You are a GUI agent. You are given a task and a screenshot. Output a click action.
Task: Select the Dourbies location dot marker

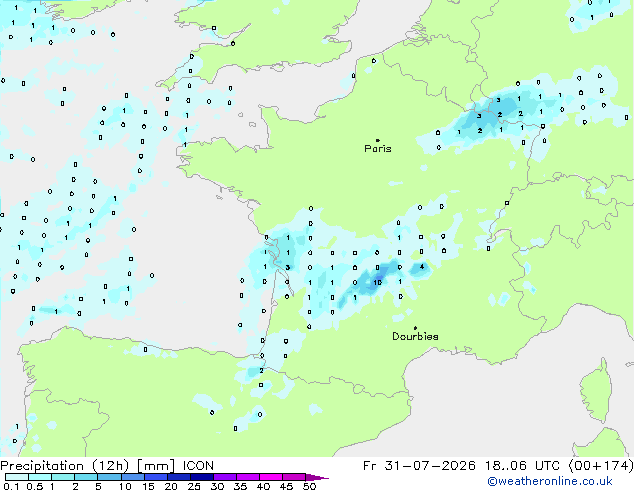tap(415, 328)
